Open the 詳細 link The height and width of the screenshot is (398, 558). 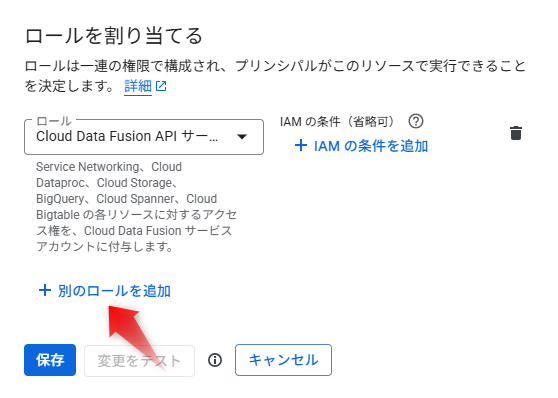pos(138,86)
